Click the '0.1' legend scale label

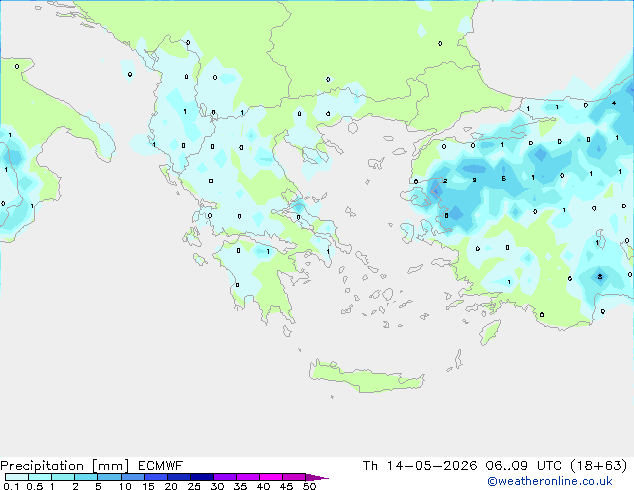pos(11,486)
